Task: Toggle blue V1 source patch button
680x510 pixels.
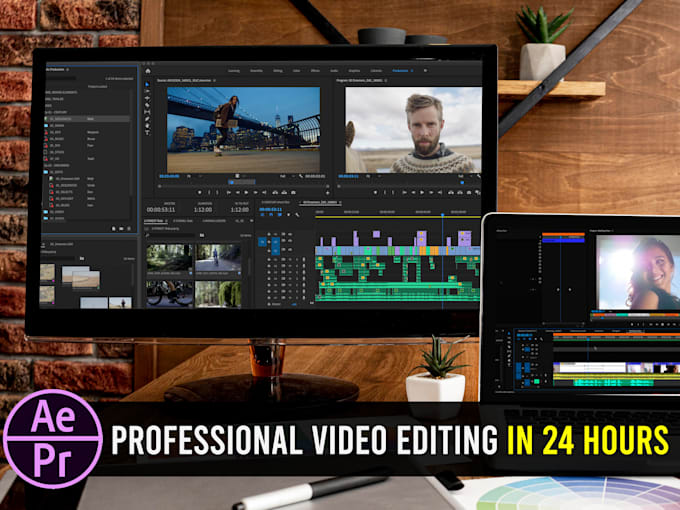Action: pyautogui.click(x=262, y=242)
